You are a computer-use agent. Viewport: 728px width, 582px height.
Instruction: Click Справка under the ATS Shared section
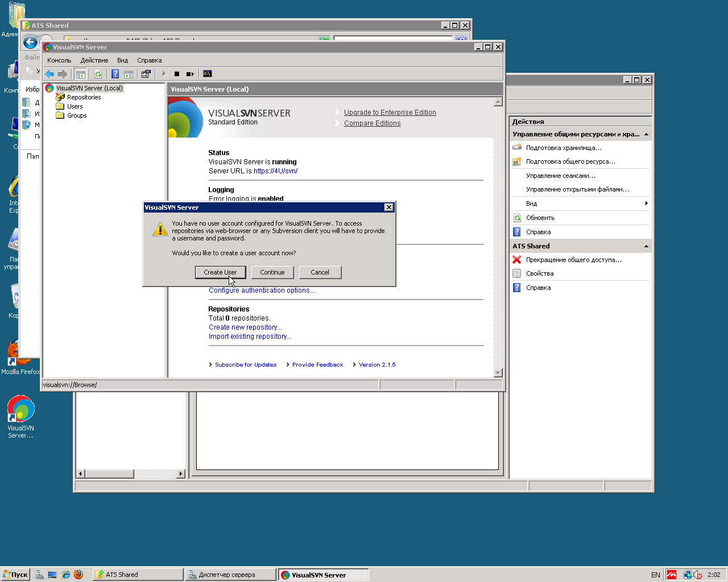coord(538,288)
